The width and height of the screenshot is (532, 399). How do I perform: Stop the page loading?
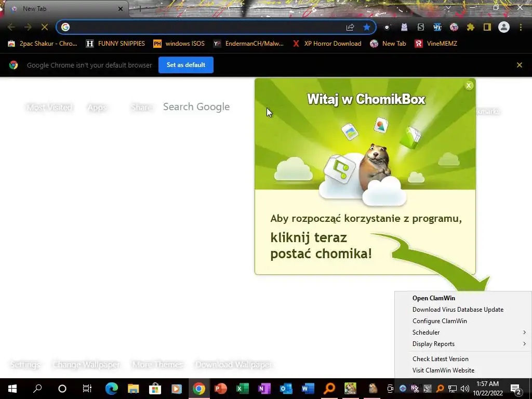coord(45,27)
